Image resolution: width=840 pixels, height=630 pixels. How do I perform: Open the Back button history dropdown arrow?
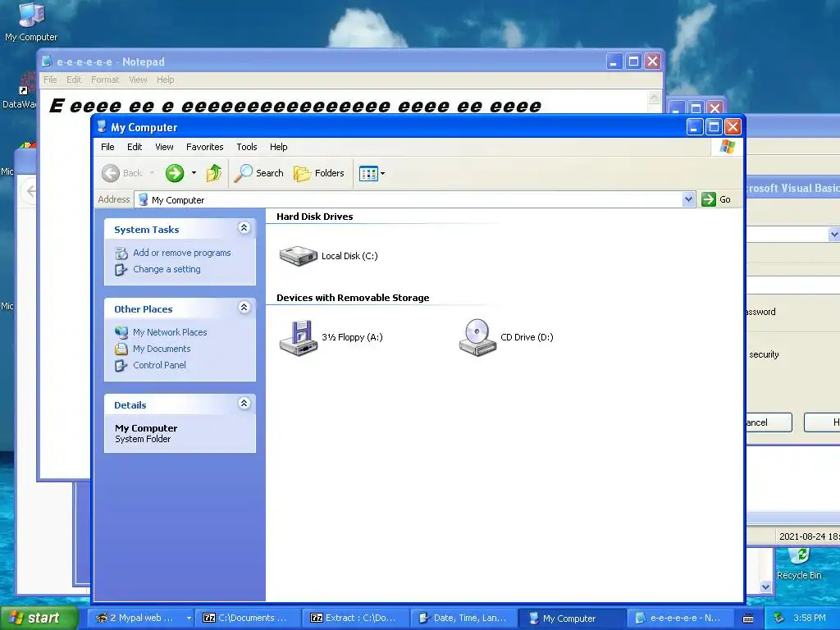click(152, 173)
